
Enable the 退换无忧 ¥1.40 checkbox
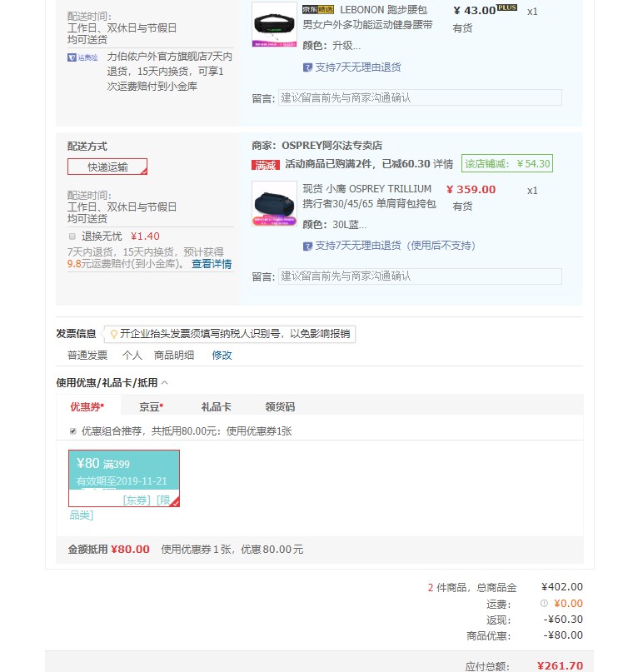point(72,236)
